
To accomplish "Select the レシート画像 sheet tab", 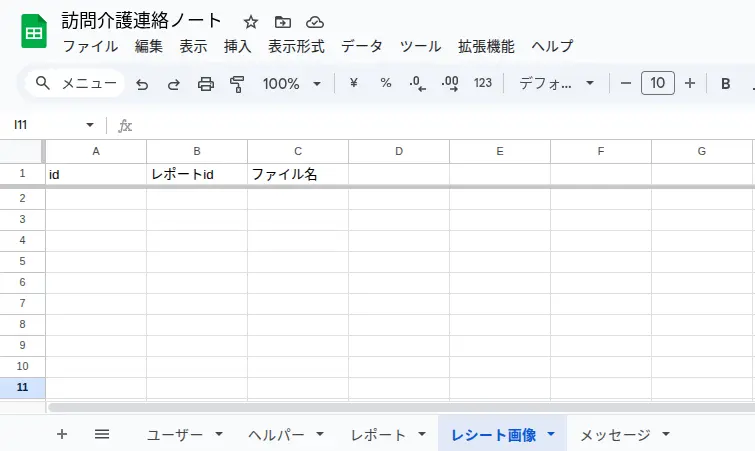I will tap(493, 435).
